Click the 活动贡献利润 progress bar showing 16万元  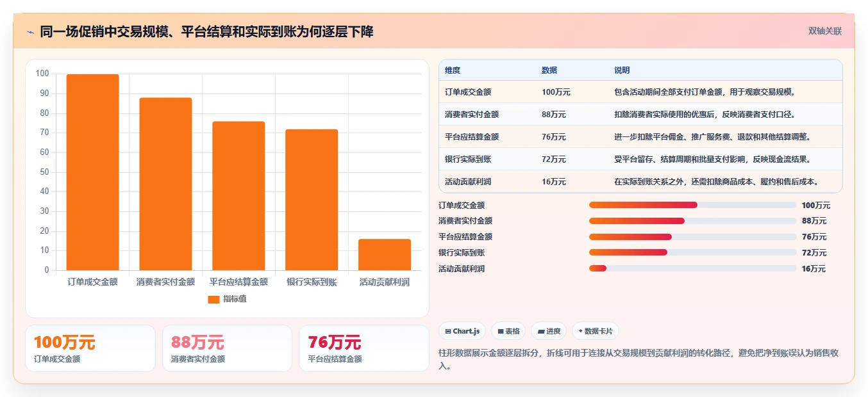693,268
